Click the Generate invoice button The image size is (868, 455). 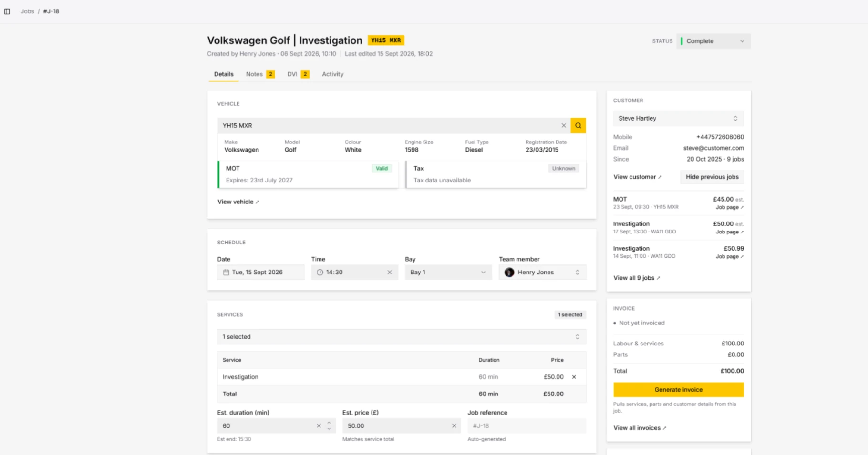678,390
